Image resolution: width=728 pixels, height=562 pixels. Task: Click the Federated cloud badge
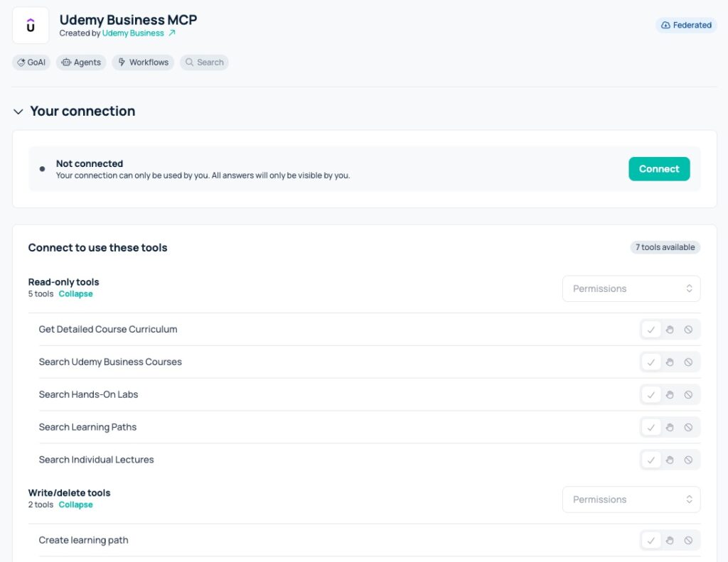click(686, 25)
